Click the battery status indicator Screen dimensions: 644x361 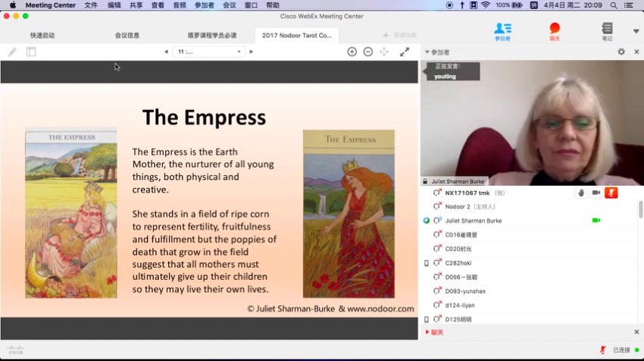click(x=509, y=5)
